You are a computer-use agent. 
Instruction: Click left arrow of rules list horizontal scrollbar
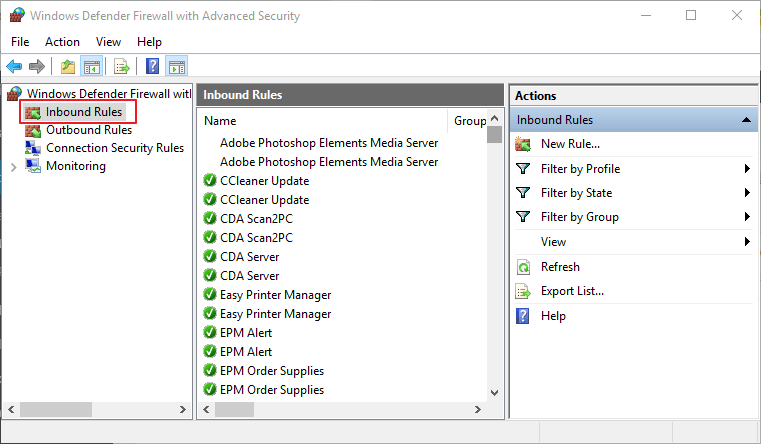pyautogui.click(x=206, y=410)
